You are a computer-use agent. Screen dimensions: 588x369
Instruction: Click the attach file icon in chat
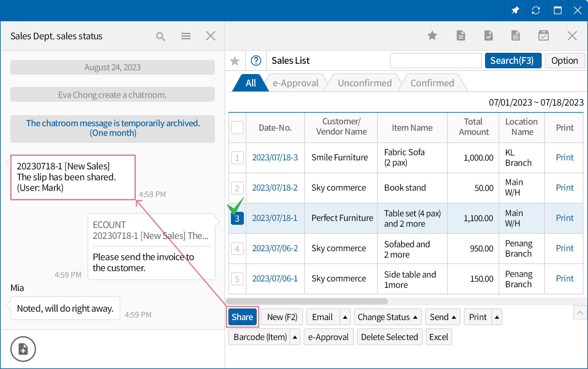tap(23, 349)
